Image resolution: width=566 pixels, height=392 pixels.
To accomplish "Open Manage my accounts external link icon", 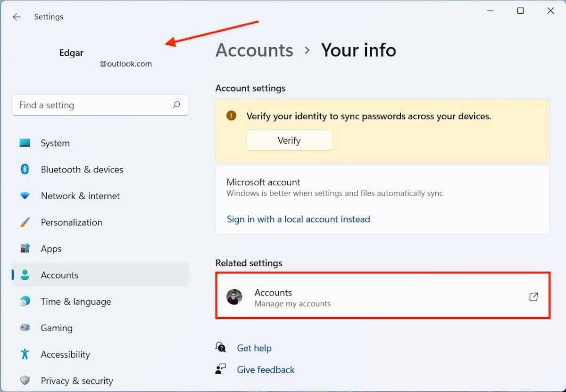I will (533, 297).
